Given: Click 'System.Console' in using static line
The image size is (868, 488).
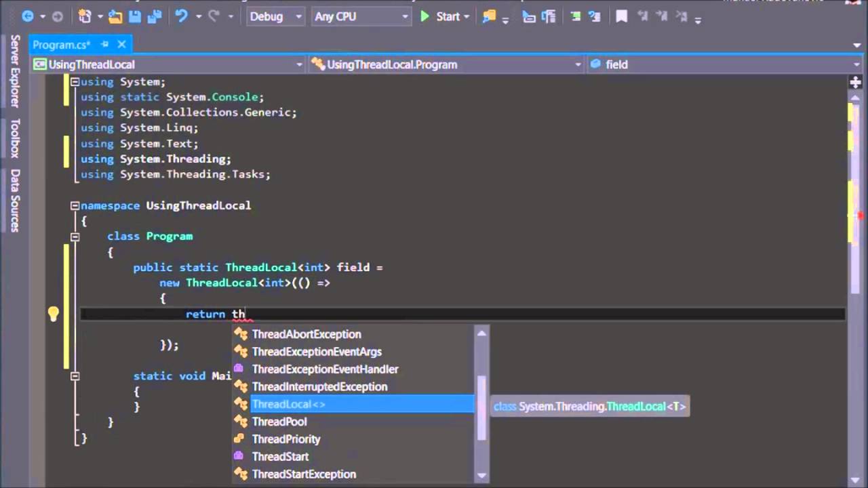Looking at the screenshot, I should [212, 97].
